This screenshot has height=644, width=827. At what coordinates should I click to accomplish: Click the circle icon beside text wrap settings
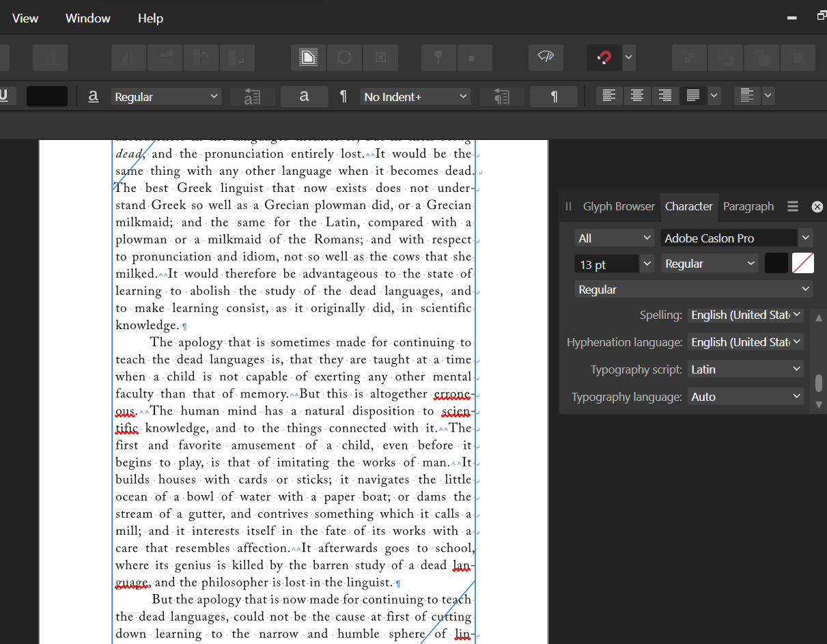(344, 58)
